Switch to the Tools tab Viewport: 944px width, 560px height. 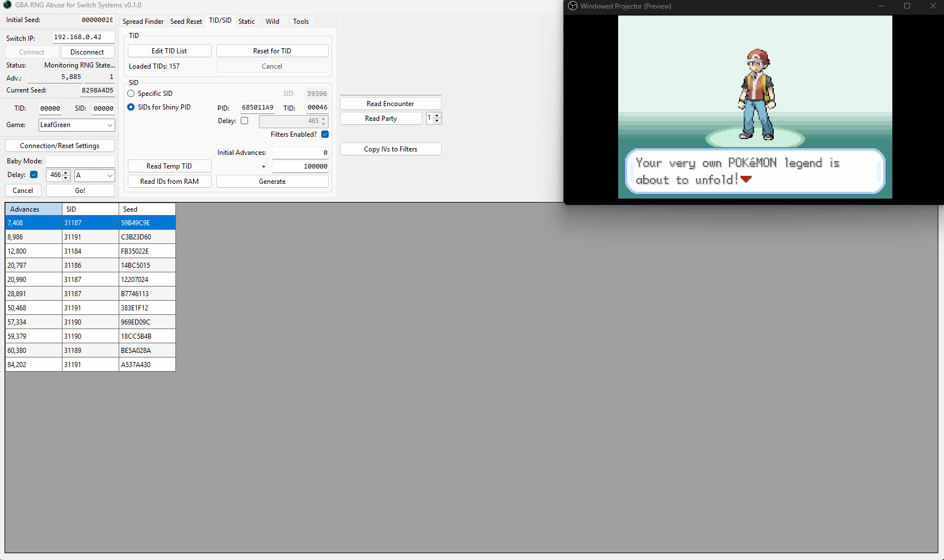point(301,22)
